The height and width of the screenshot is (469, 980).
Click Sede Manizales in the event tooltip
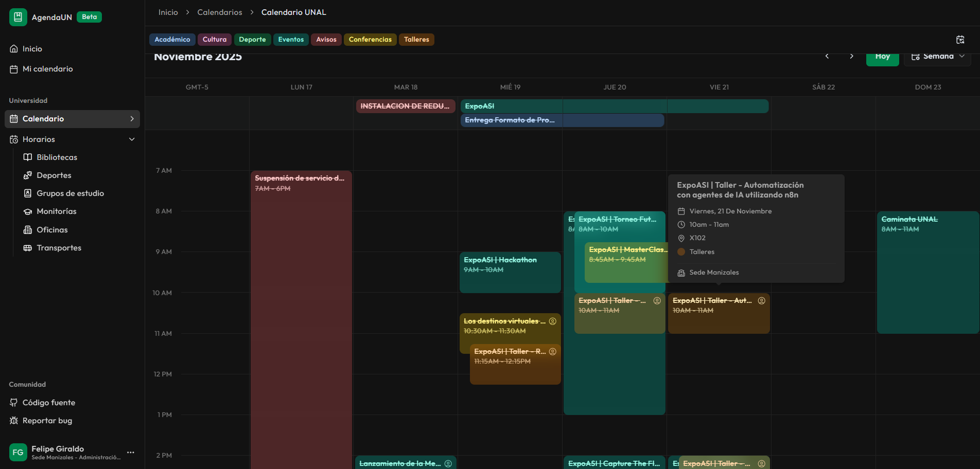(x=714, y=273)
